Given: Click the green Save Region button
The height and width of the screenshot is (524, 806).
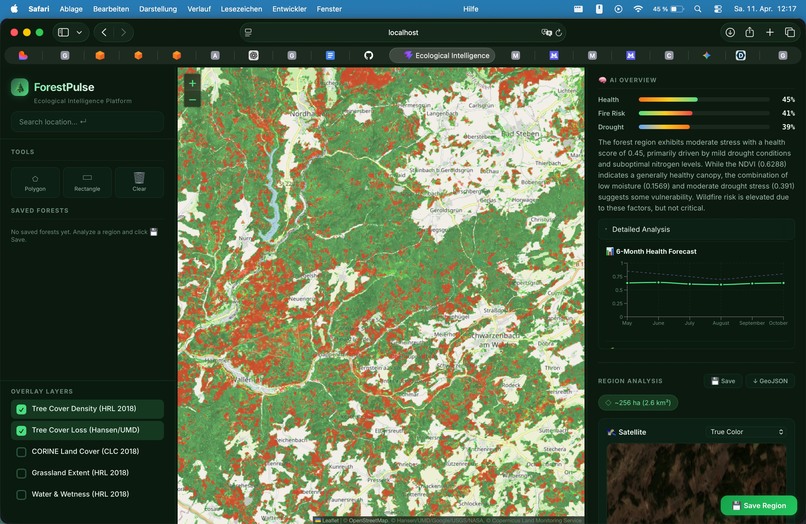Looking at the screenshot, I should tap(759, 505).
